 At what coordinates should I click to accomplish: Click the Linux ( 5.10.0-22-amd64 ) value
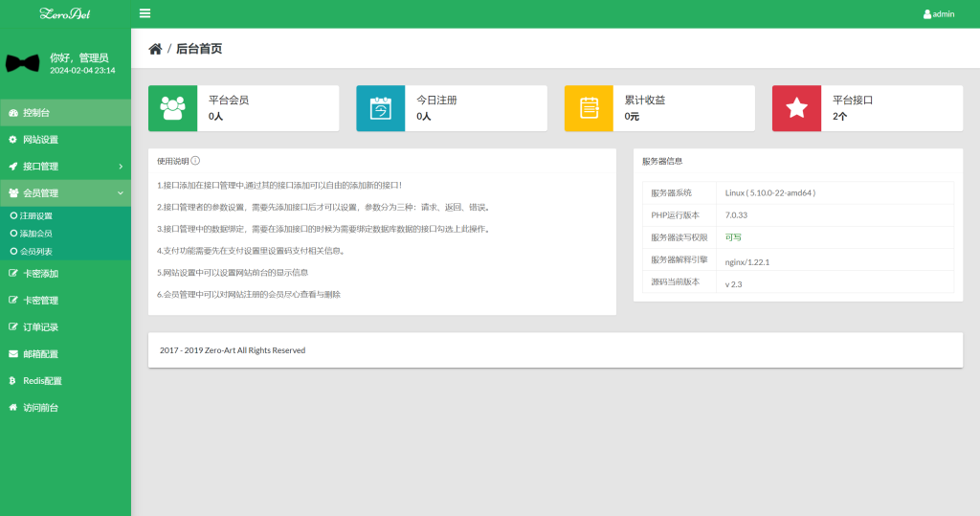click(x=770, y=192)
